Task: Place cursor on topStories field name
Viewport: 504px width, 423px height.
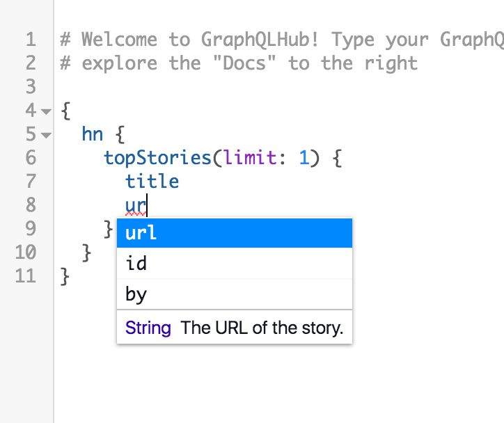Action: [157, 158]
